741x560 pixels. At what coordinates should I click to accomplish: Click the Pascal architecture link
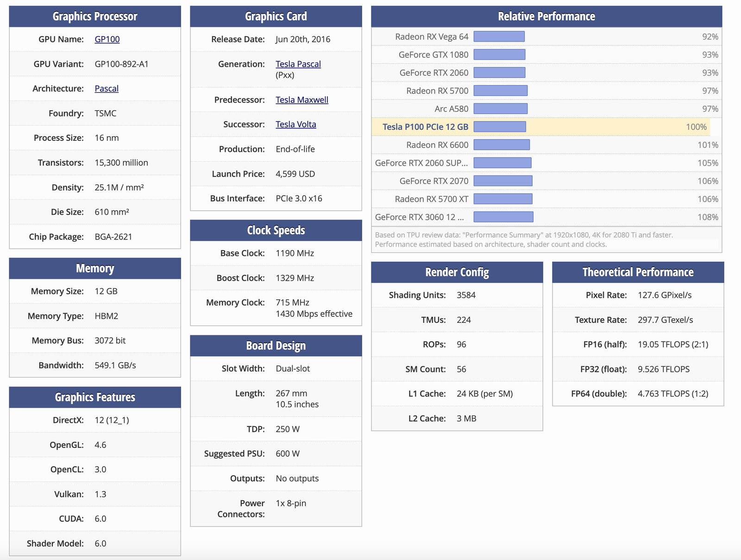point(107,88)
